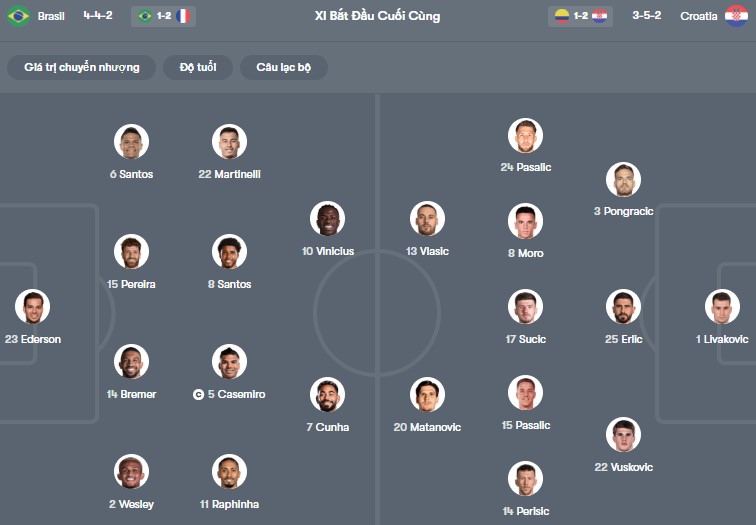Screen dimensions: 756x525
Task: Click the Brasil team name
Action: [x=51, y=16]
